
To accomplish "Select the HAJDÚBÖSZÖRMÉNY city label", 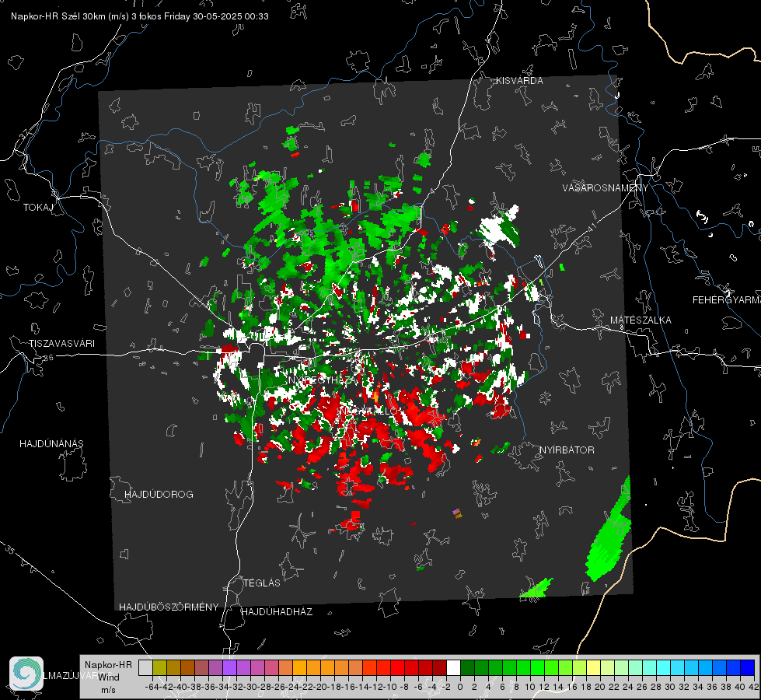I will click(x=169, y=607).
